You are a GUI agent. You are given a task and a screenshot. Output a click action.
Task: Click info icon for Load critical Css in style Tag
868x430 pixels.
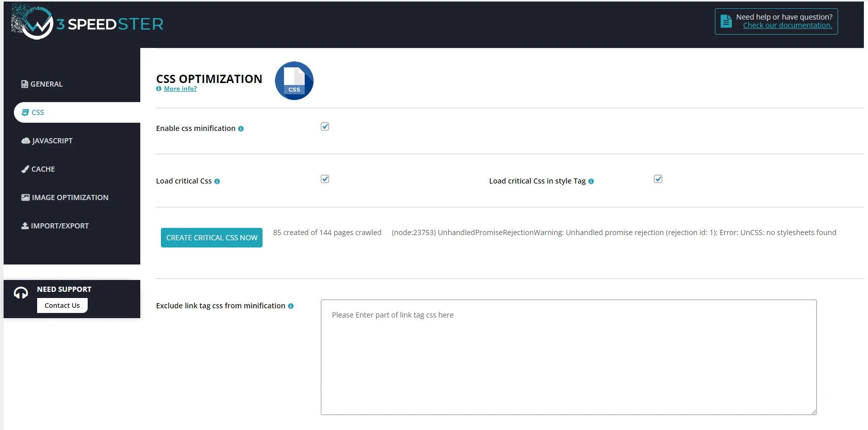coord(591,181)
